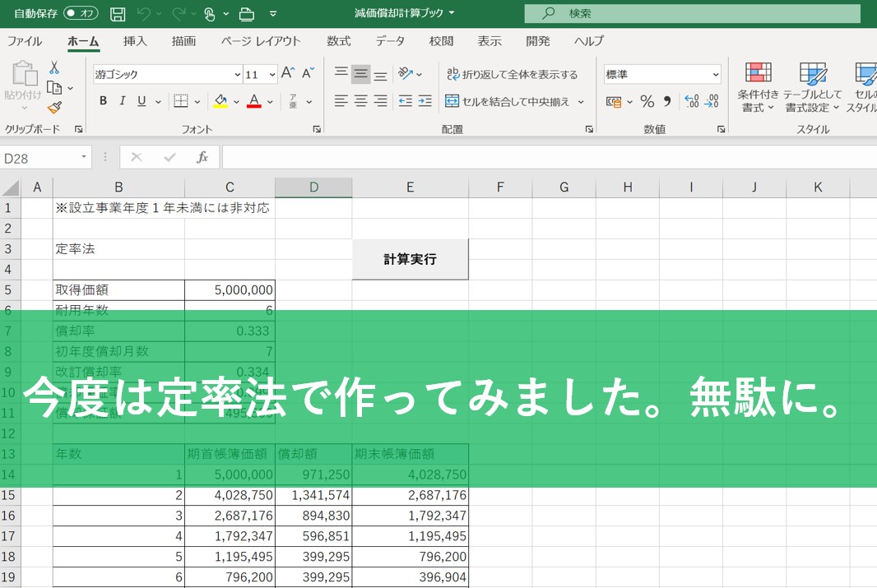877x588 pixels.
Task: Click the Insert Function fx icon
Action: pos(202,157)
